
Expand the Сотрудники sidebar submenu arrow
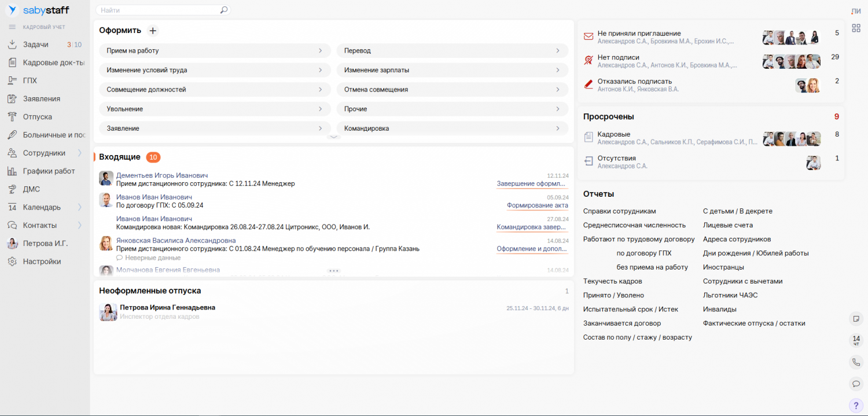click(x=80, y=153)
